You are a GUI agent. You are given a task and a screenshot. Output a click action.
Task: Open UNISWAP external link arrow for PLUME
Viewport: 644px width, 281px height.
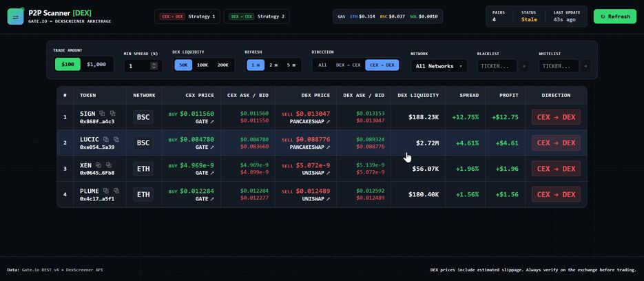click(x=328, y=199)
